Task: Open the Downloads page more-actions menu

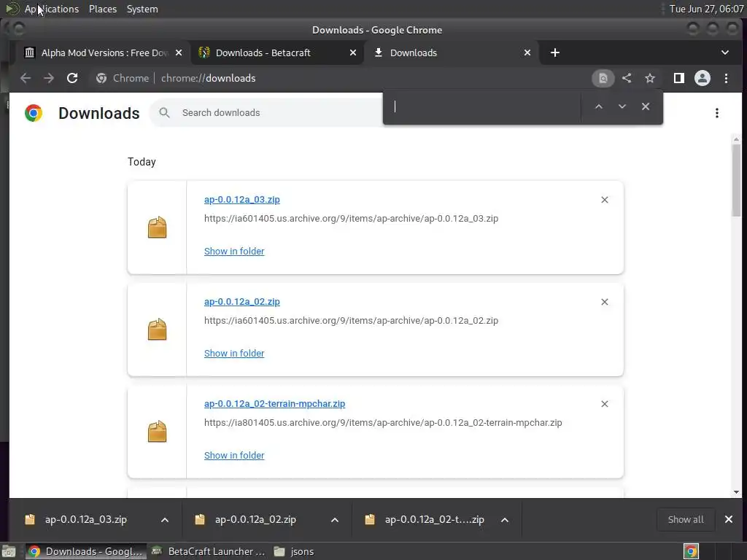Action: 716,113
